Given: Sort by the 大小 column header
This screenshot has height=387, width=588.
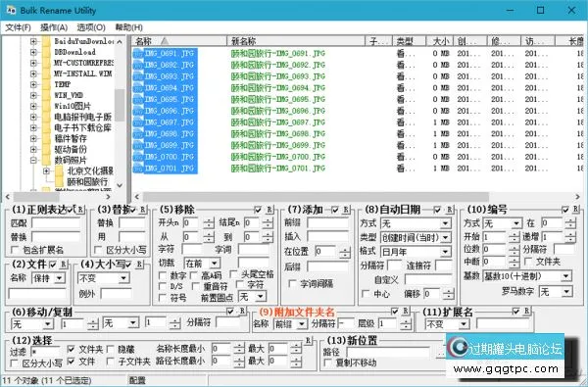Looking at the screenshot, I should click(x=439, y=41).
